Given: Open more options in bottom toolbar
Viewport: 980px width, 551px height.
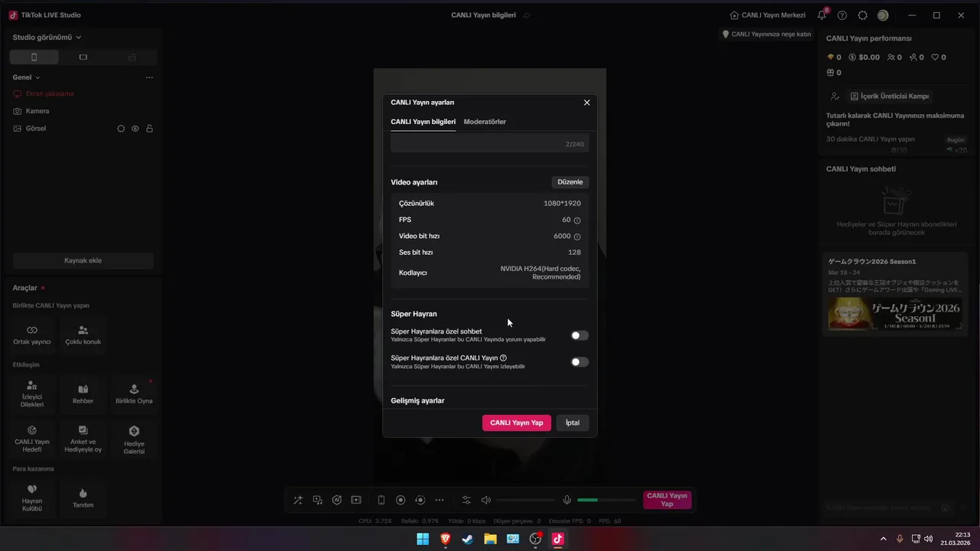Looking at the screenshot, I should 439,500.
